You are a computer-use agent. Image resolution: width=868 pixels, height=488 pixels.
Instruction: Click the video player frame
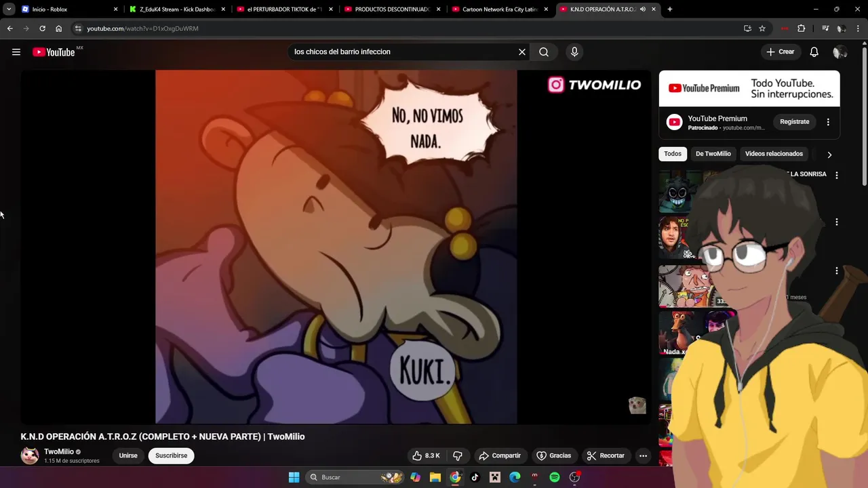point(336,247)
